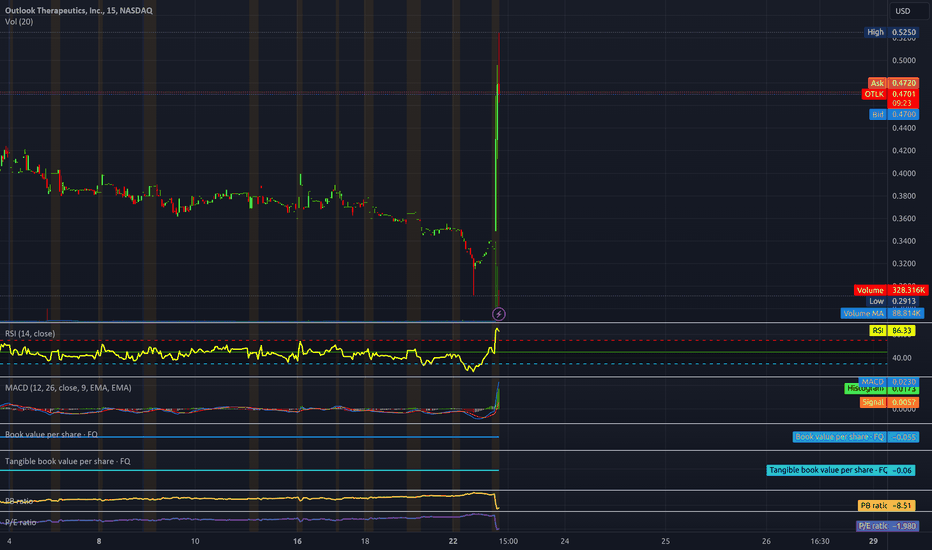Click the 16 date on time axis

(x=297, y=541)
